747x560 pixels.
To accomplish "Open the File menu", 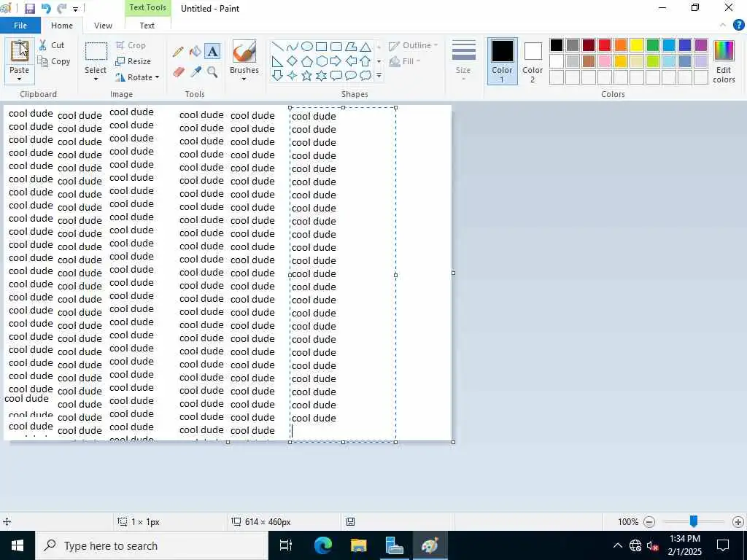I will pos(20,26).
